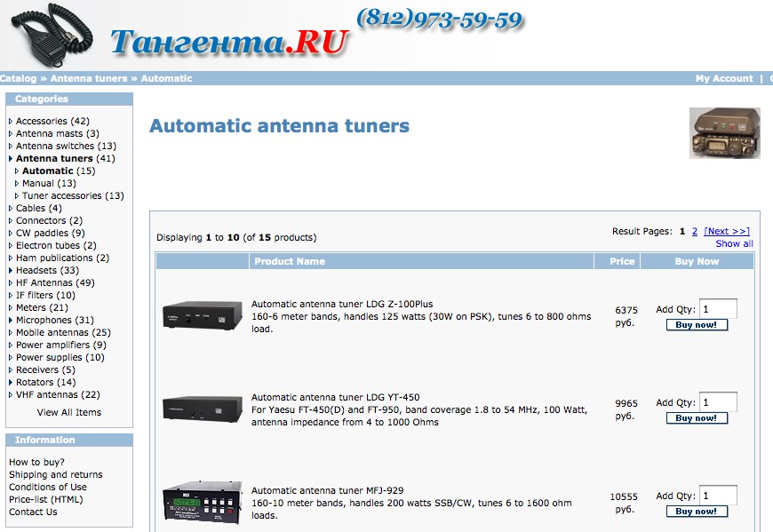Go to result page 2
Viewport: 773px width, 532px height.
(695, 232)
